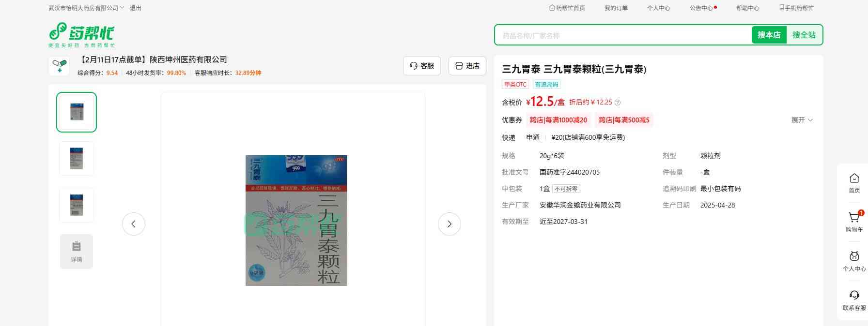Click the 客服 button

(x=422, y=66)
